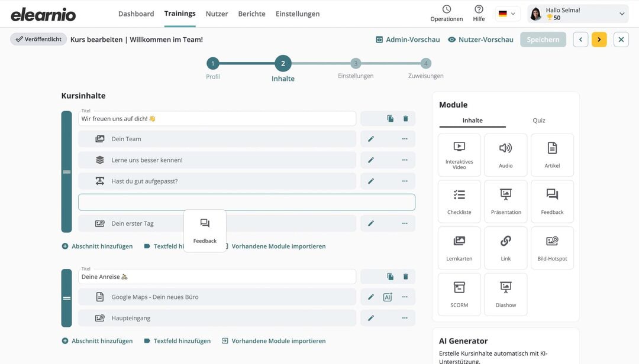
Task: Click the 'Deine Anreise' title field
Action: pos(217,277)
